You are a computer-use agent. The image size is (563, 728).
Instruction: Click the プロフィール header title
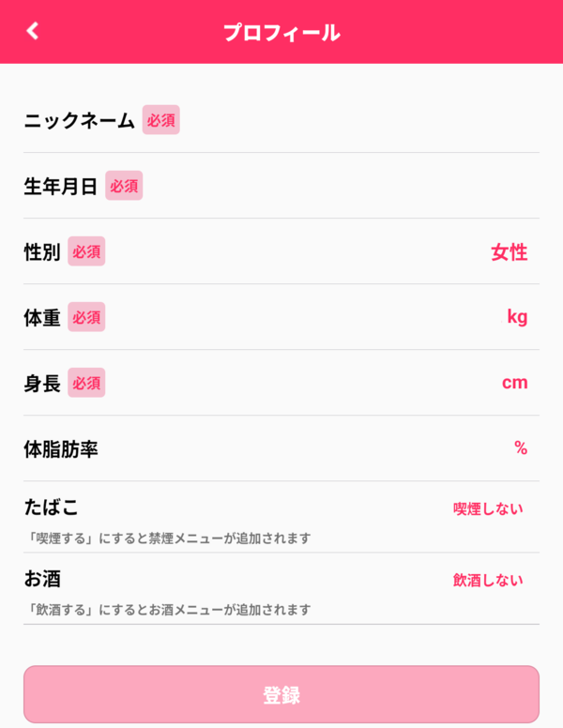click(x=281, y=33)
